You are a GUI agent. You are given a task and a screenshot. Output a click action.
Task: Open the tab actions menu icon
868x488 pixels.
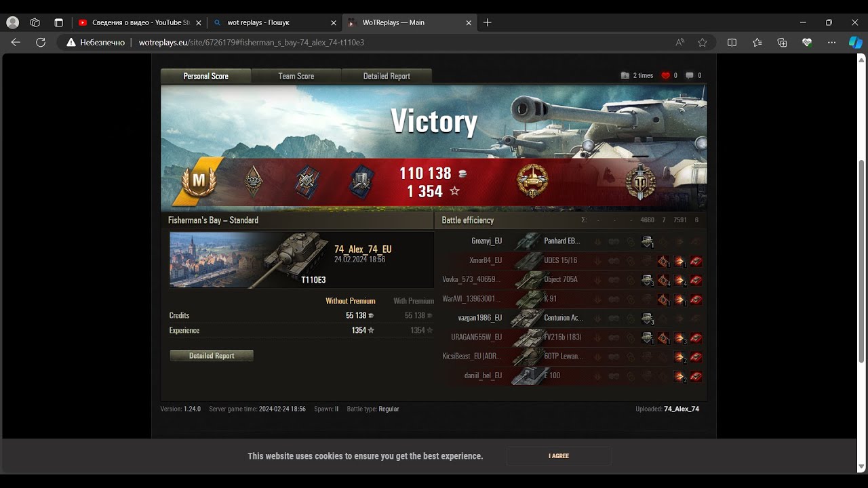[x=58, y=22]
